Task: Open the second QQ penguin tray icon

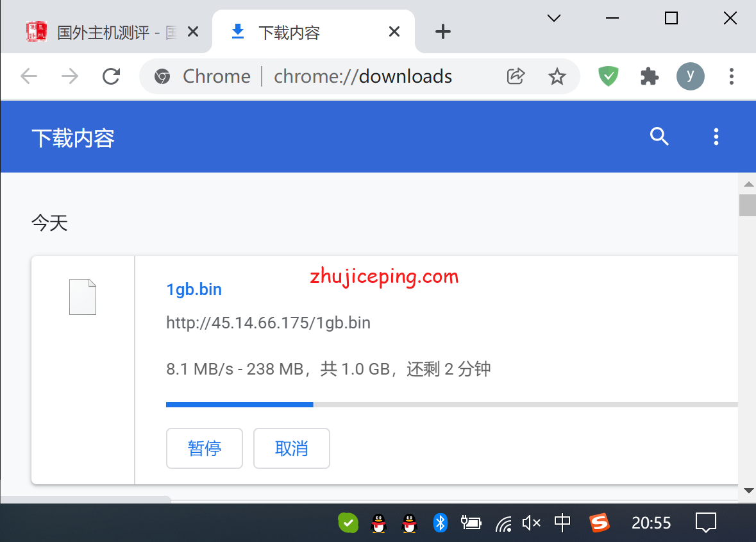Action: click(x=409, y=523)
